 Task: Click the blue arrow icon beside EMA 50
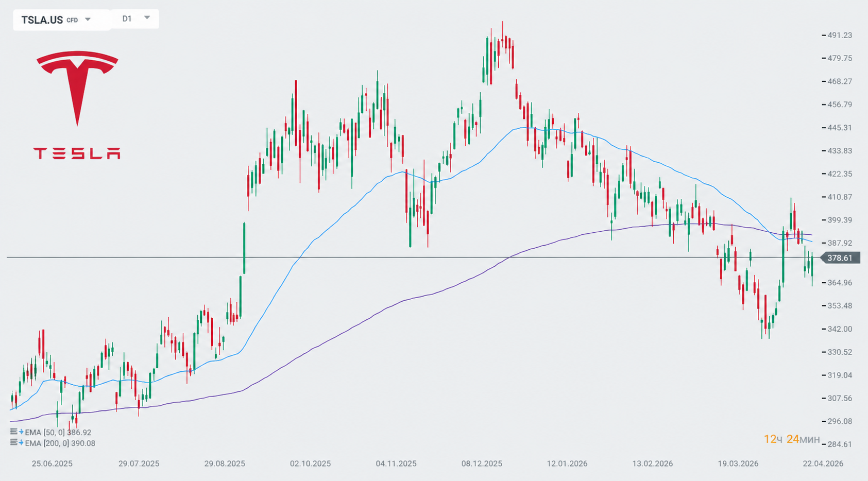click(x=21, y=432)
